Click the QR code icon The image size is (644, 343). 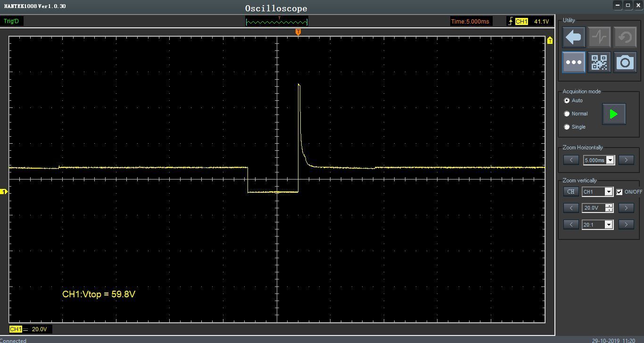(x=599, y=62)
